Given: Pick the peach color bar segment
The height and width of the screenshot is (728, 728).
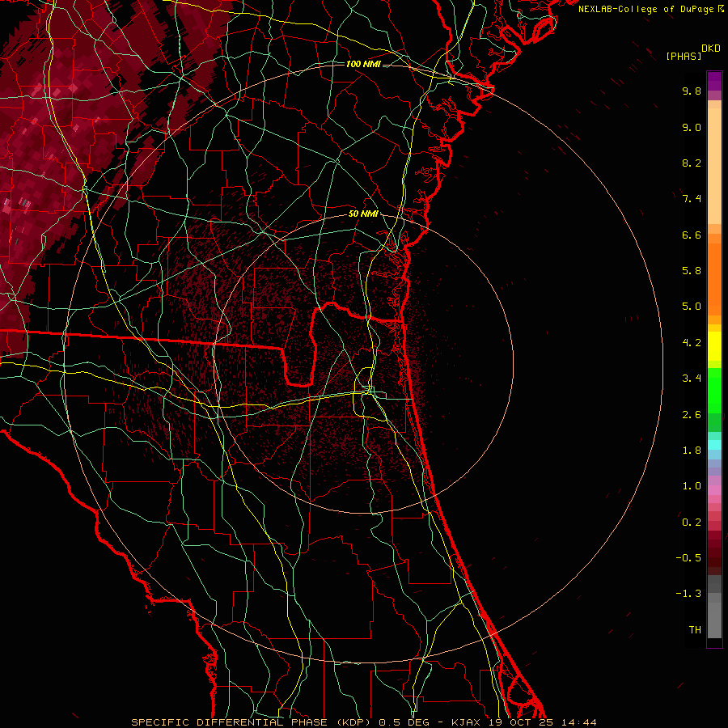Looking at the screenshot, I should pyautogui.click(x=714, y=166).
